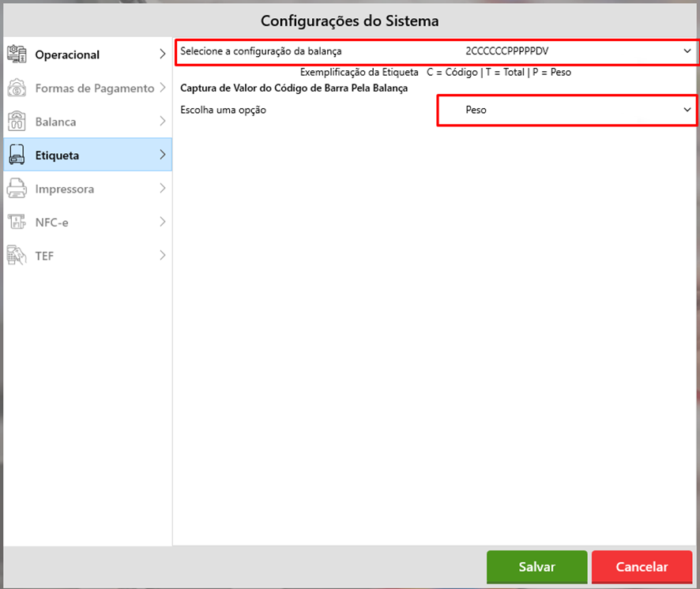The height and width of the screenshot is (589, 700).
Task: Click the Operacional cash register icon
Action: click(17, 54)
